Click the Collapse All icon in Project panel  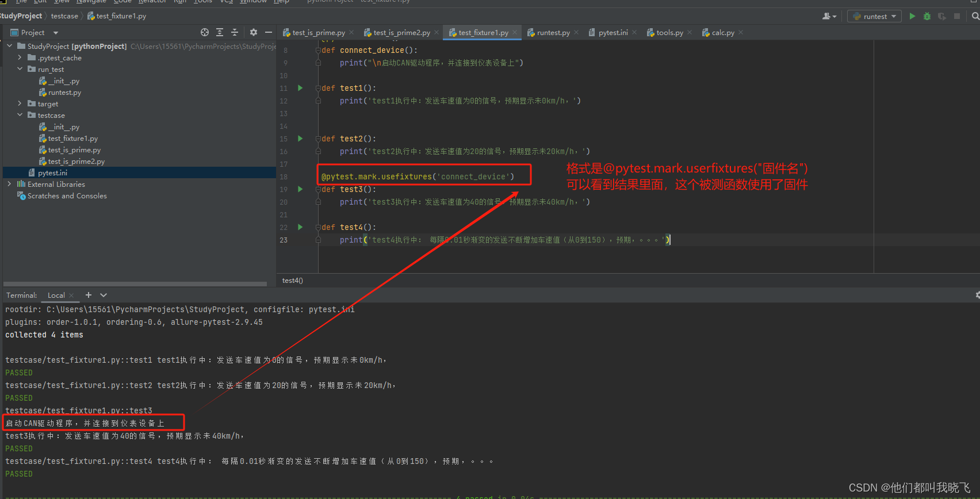(235, 32)
